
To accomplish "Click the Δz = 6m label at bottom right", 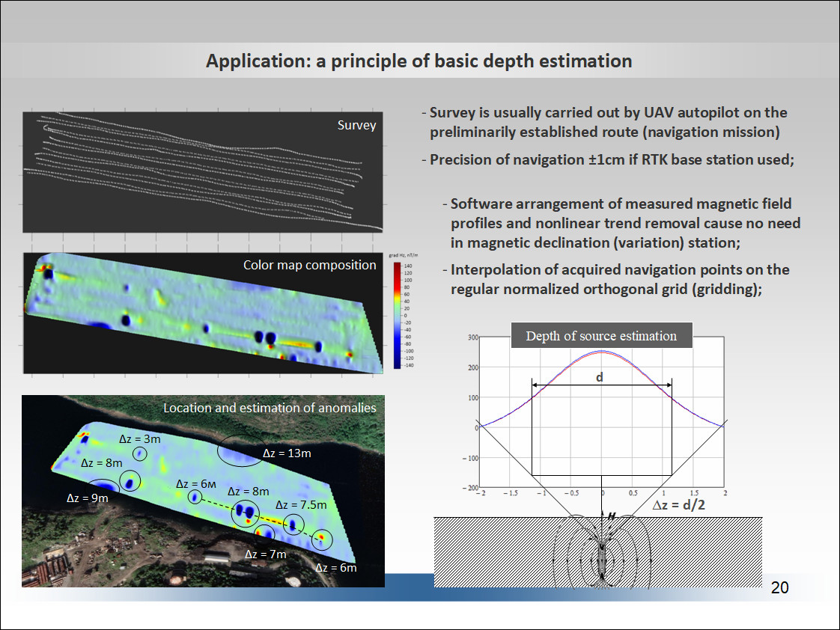I will pos(336,568).
